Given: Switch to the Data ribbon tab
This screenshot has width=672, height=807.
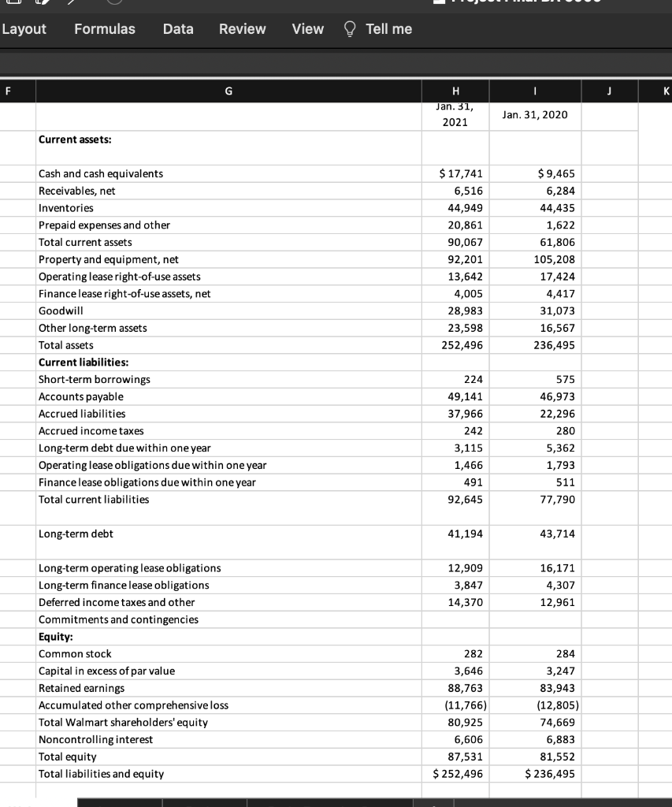Looking at the screenshot, I should [x=178, y=28].
